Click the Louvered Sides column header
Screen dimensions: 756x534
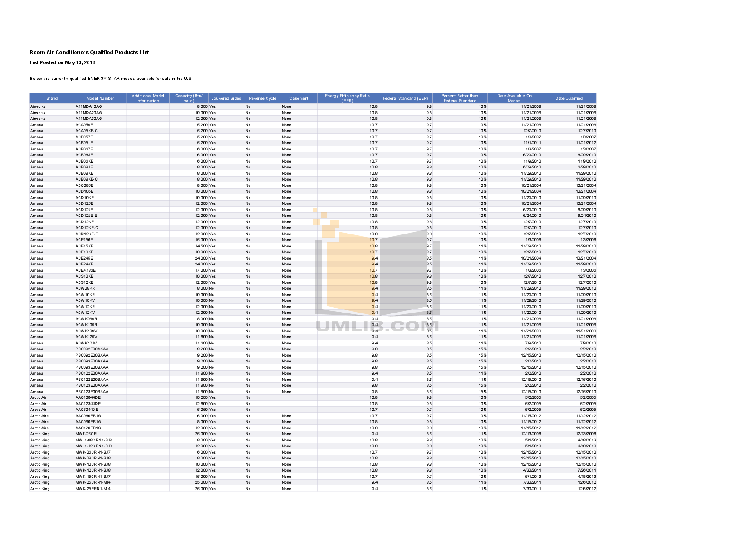pos(226,98)
